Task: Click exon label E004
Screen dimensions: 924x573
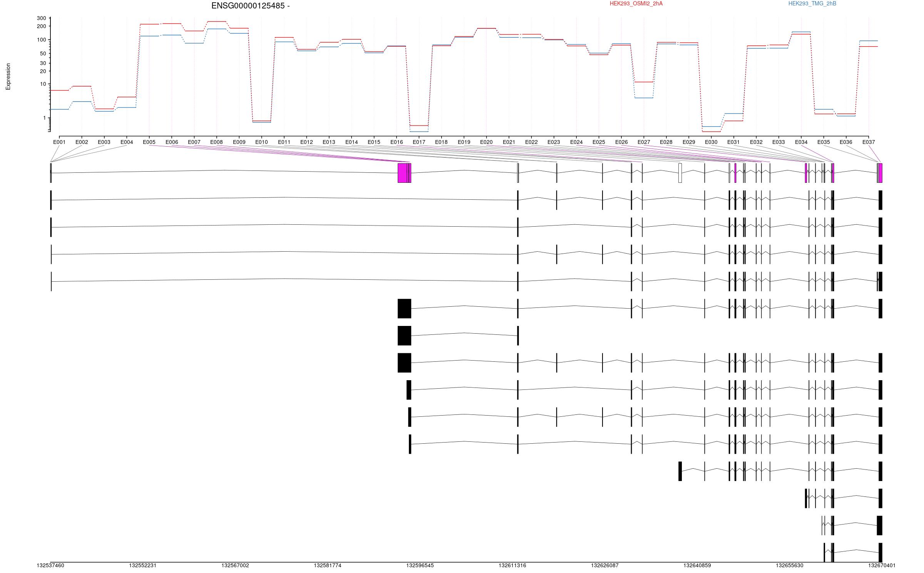Action: pos(127,142)
